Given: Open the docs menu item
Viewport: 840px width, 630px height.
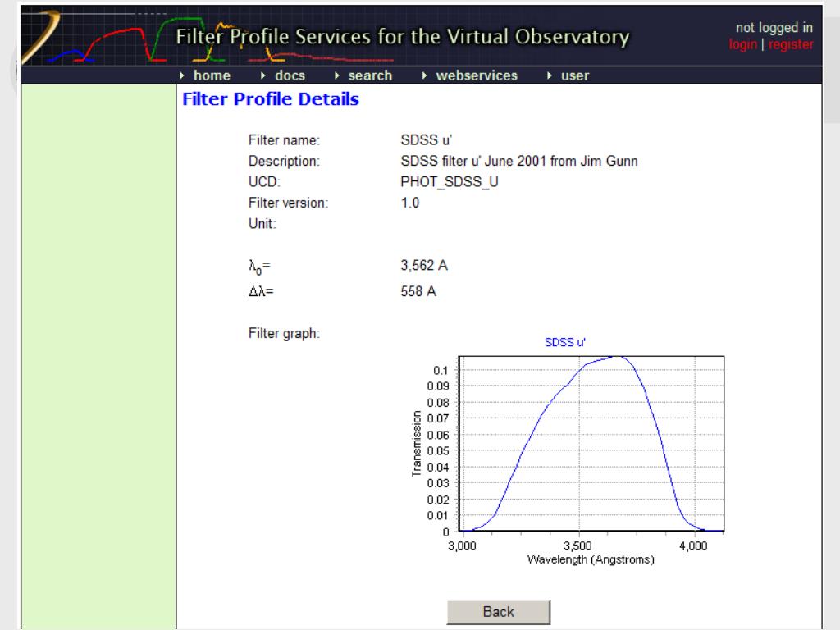Looking at the screenshot, I should click(x=290, y=75).
